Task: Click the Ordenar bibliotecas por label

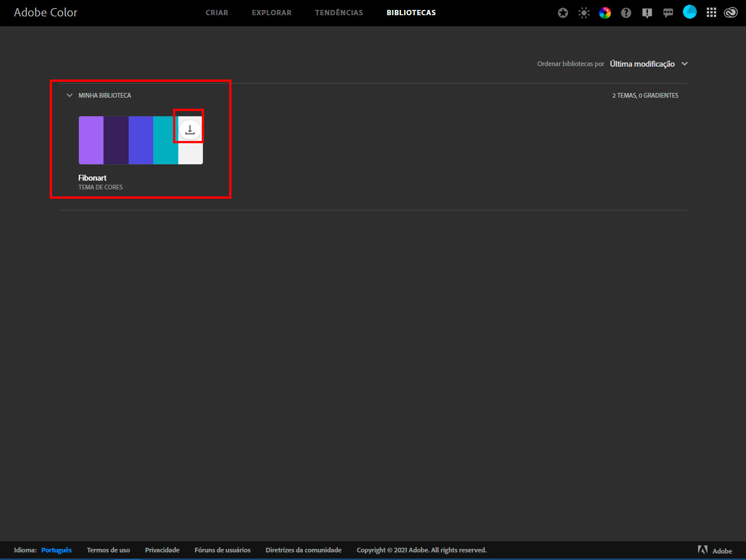Action: point(571,64)
